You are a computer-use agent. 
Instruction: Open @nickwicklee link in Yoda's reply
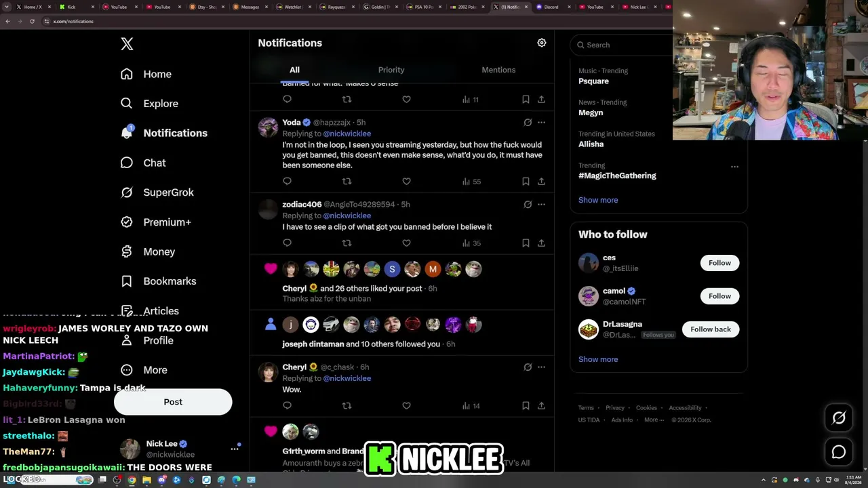(x=347, y=134)
